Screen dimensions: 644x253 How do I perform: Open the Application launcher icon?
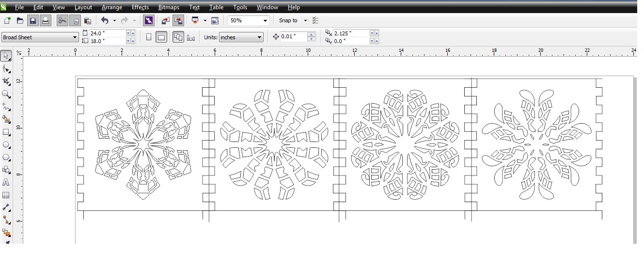point(195,20)
